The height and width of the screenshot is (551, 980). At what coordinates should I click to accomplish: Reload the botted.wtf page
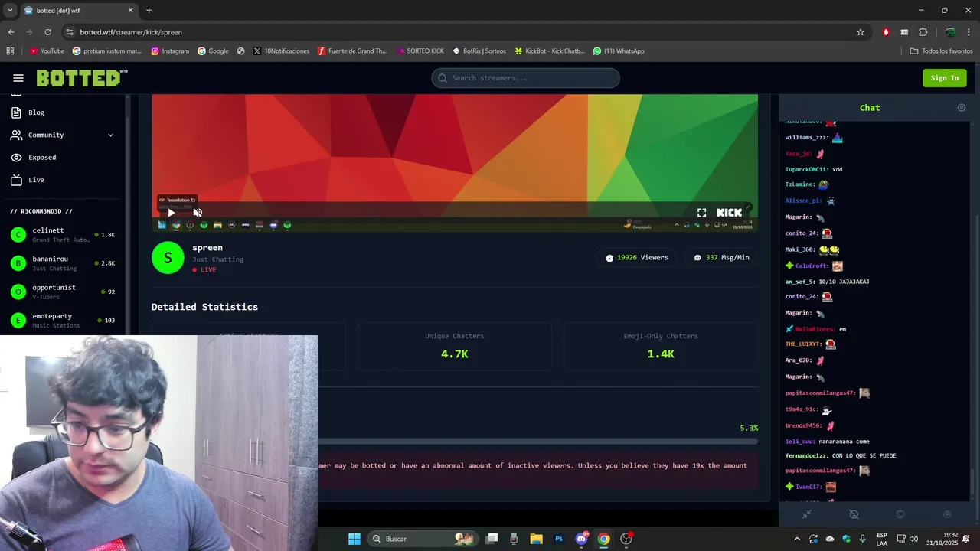tap(47, 32)
